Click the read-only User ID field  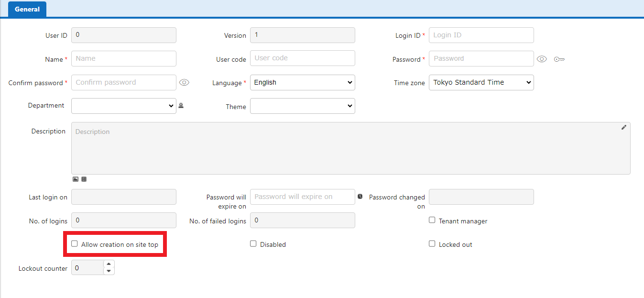[124, 35]
